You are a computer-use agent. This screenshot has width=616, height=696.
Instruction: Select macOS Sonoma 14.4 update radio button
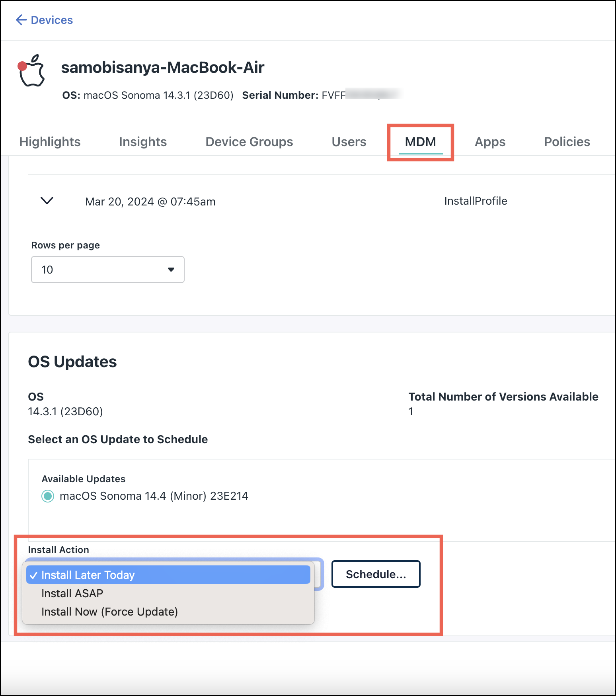click(x=48, y=496)
